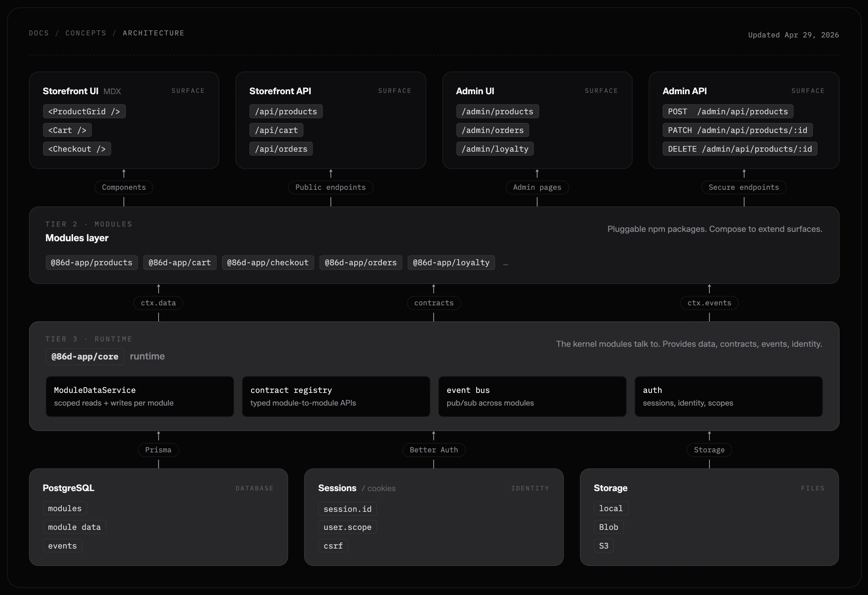
Task: Click the Prisma connector label
Action: point(158,450)
